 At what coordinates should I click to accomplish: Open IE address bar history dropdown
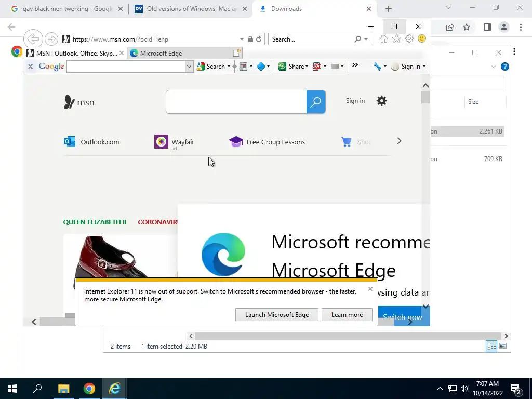pos(242,39)
